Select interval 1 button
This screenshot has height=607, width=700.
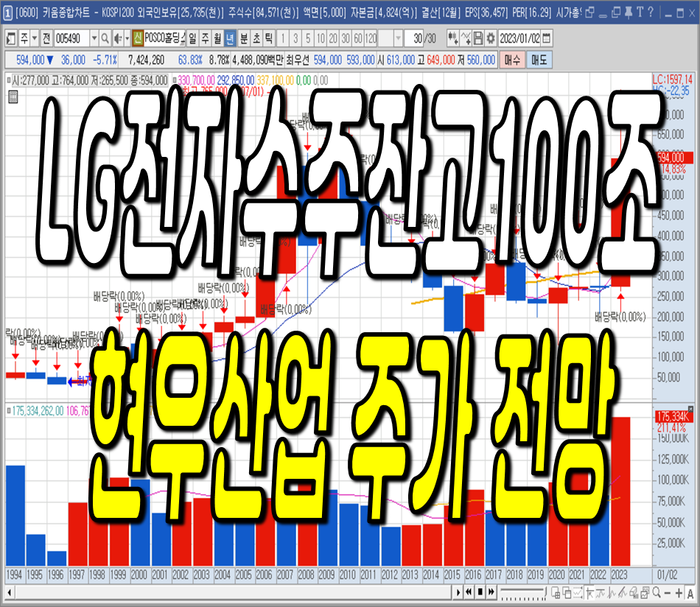[x=283, y=38]
